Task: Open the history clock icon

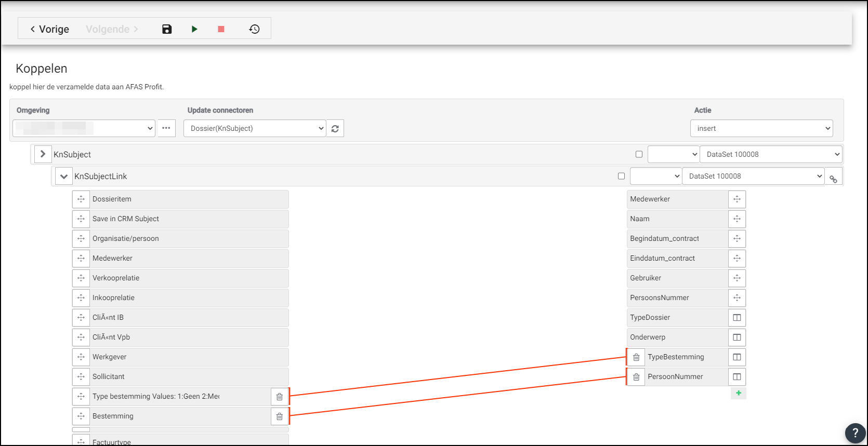Action: tap(254, 29)
